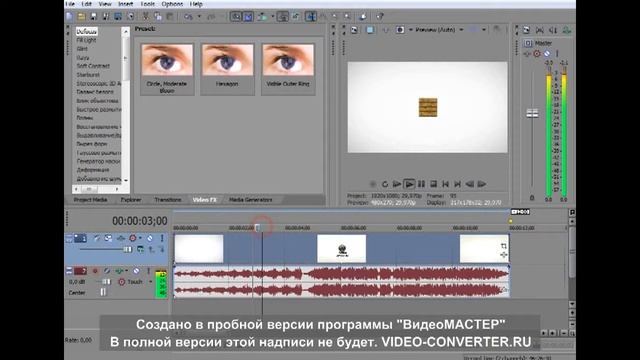This screenshot has width=640, height=360.
Task: Click the Downmix Output icon in mixer
Action: tap(540, 30)
